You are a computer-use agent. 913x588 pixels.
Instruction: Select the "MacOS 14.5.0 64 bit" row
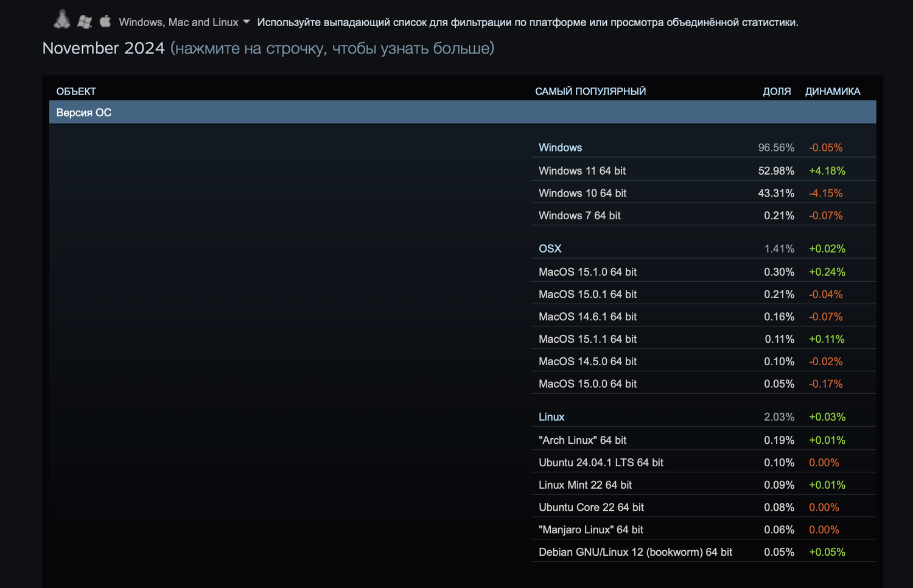(704, 362)
